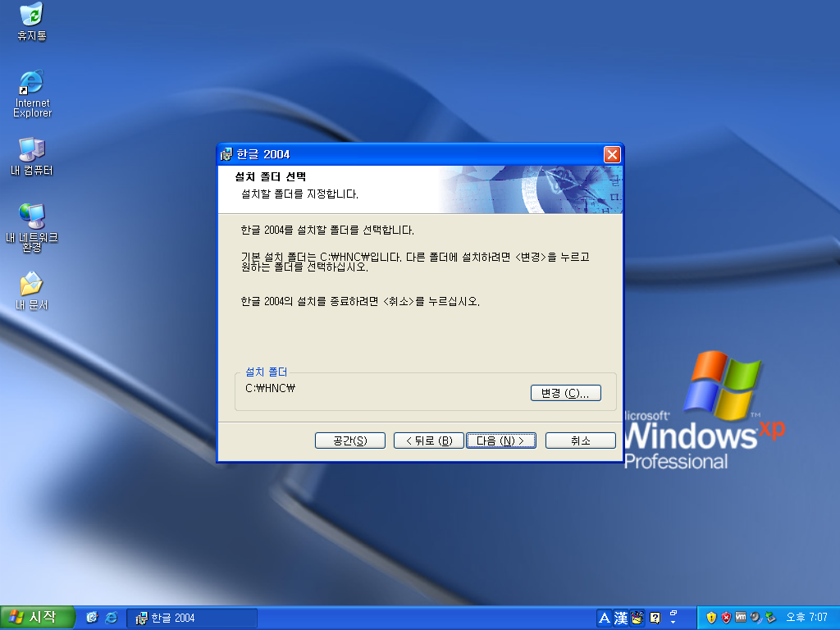Open the IME tools pad icon
Screen dimensions: 840x630
click(637, 618)
